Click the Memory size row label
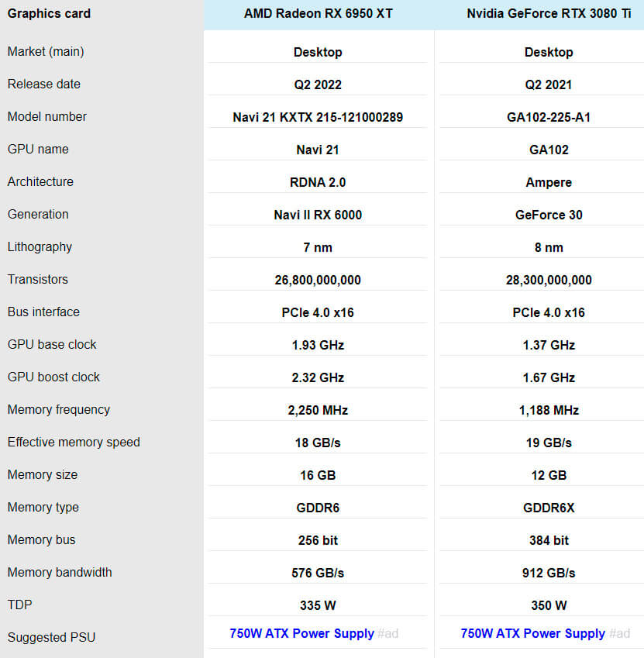644x658 pixels. tap(43, 474)
